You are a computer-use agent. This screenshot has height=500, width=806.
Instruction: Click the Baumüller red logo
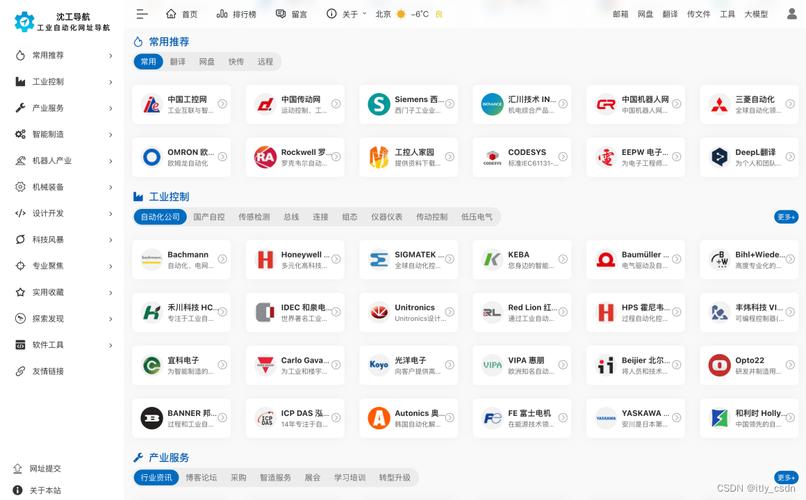click(x=606, y=260)
